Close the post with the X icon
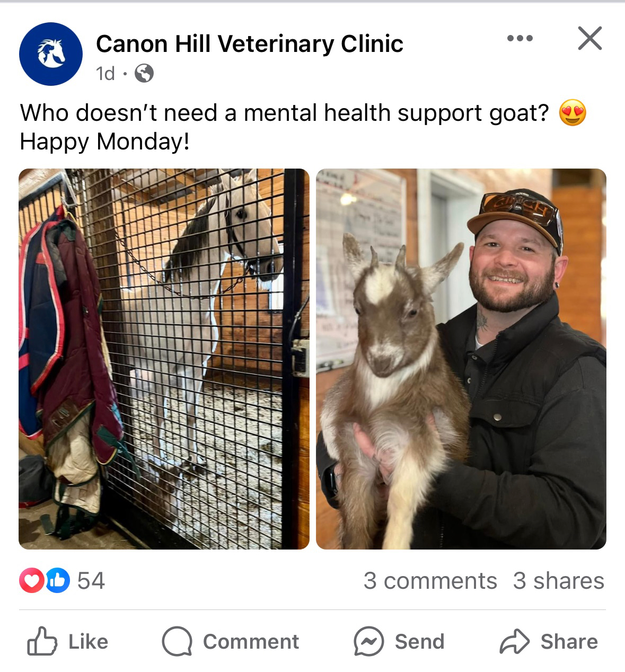 [x=589, y=38]
